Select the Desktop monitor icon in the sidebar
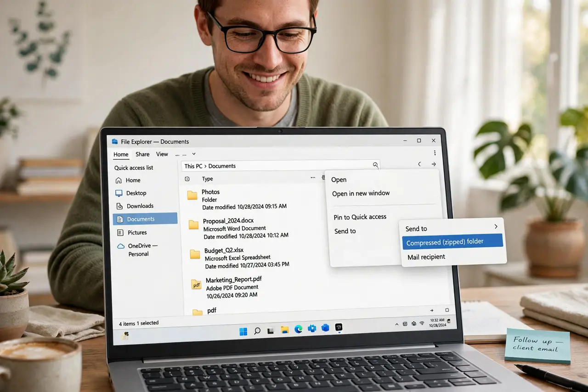Screen dimensions: 588x392 (x=119, y=193)
